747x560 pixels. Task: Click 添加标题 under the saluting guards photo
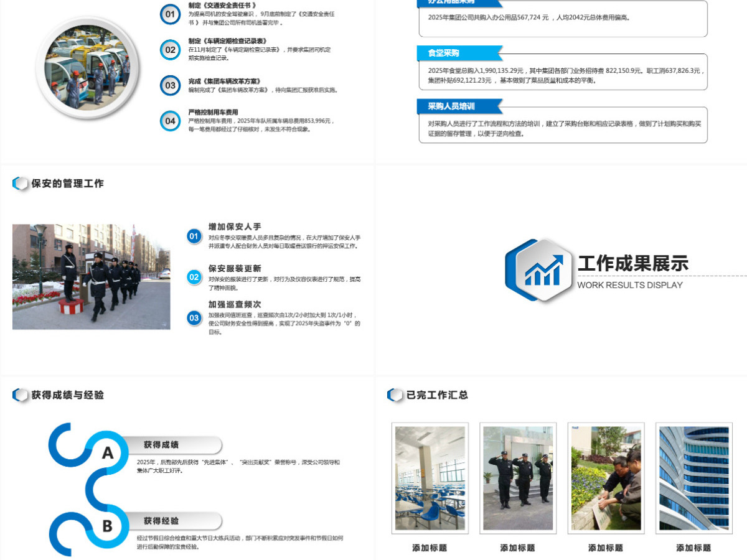pyautogui.click(x=517, y=548)
